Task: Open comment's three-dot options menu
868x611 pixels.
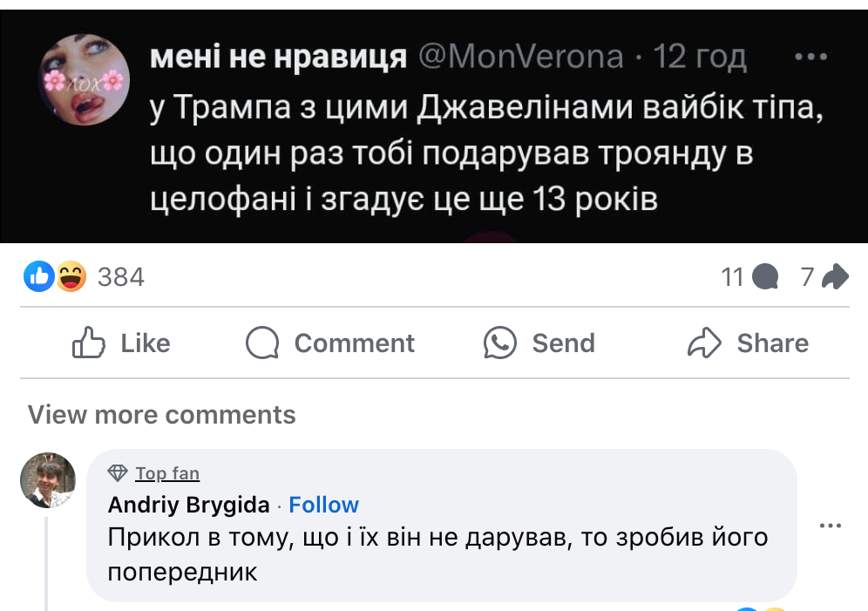Action: 831,526
